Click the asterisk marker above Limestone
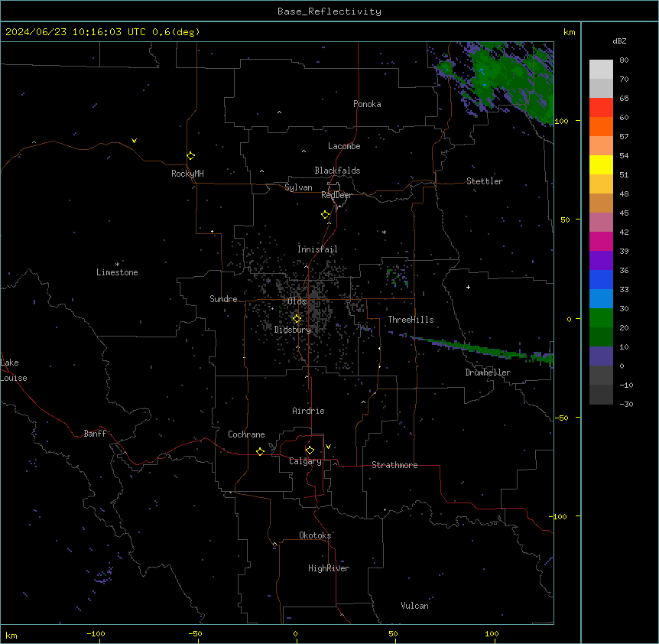 click(117, 265)
